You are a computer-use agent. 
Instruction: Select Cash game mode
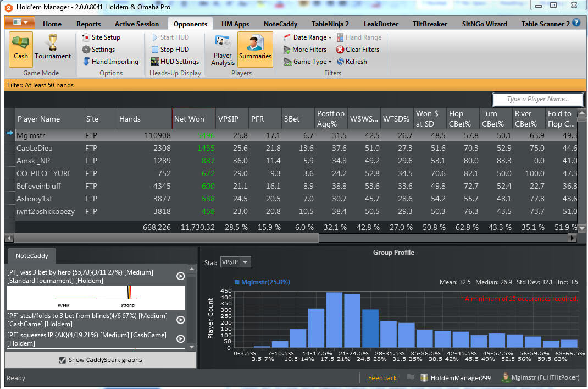[x=21, y=49]
